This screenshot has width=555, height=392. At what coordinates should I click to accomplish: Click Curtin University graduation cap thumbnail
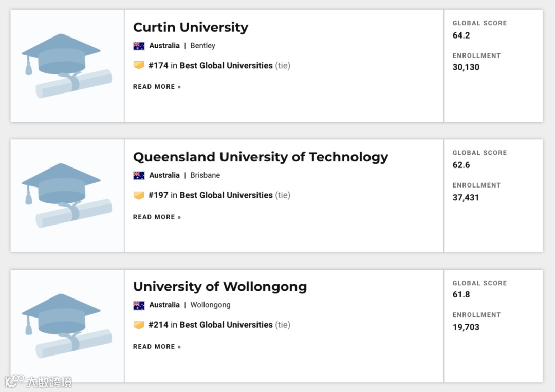tap(67, 66)
